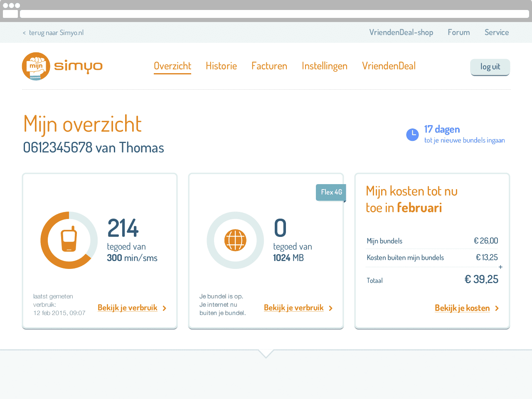
Task: Click the 214 remaining minutes value
Action: (123, 228)
